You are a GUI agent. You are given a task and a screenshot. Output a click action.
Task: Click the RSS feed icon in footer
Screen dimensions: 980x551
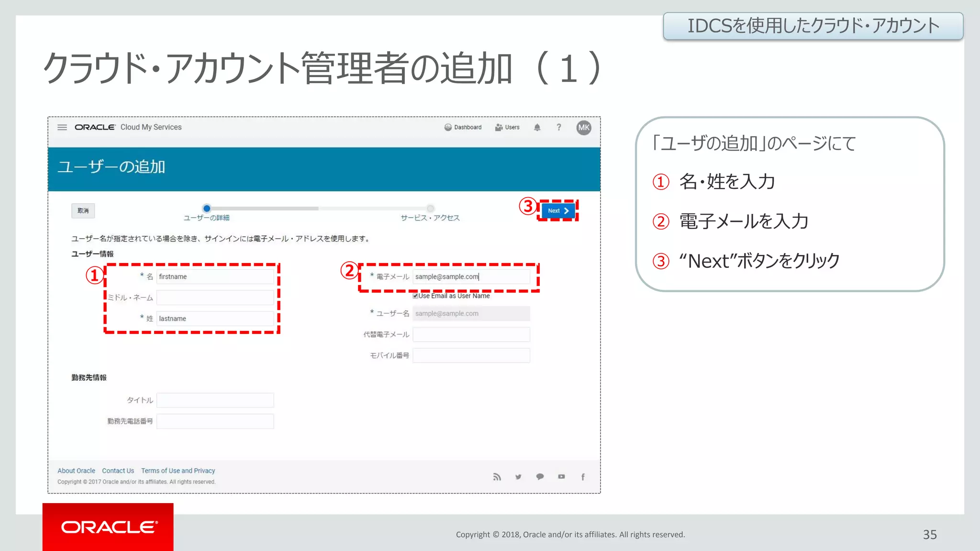497,477
